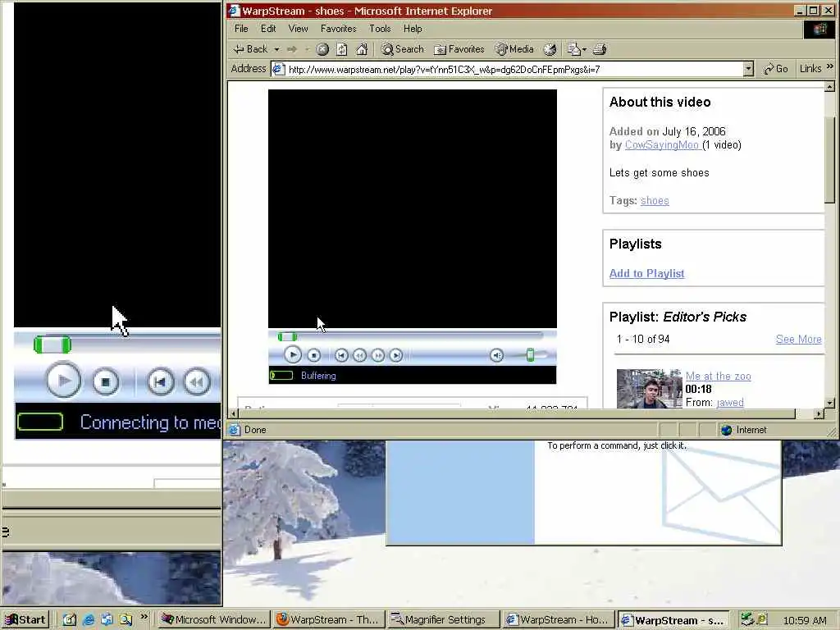Click See More in Editor's Picks
The image size is (840, 630).
coord(798,339)
